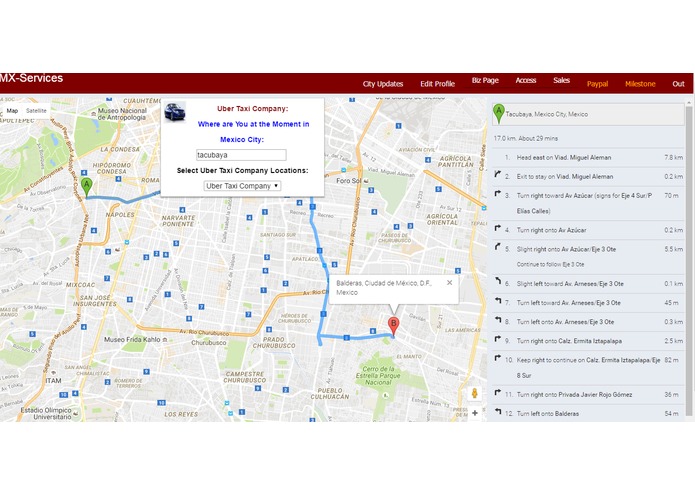Click Balderas, Ciudad de México info text
This screenshot has width=695, height=494.
[383, 288]
